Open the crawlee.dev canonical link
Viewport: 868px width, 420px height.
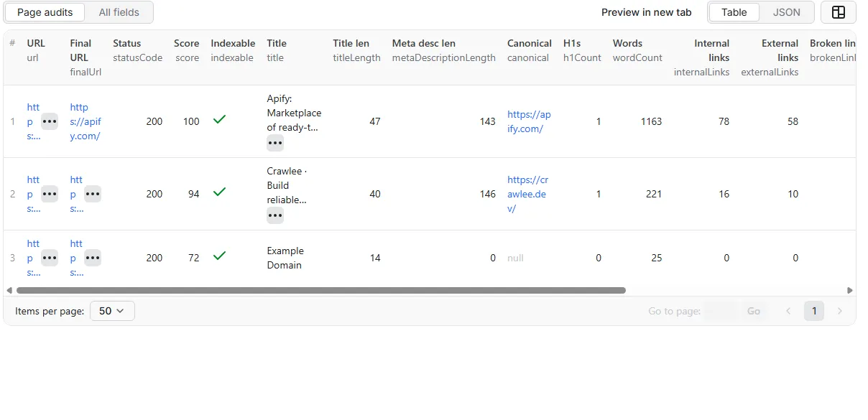point(527,194)
